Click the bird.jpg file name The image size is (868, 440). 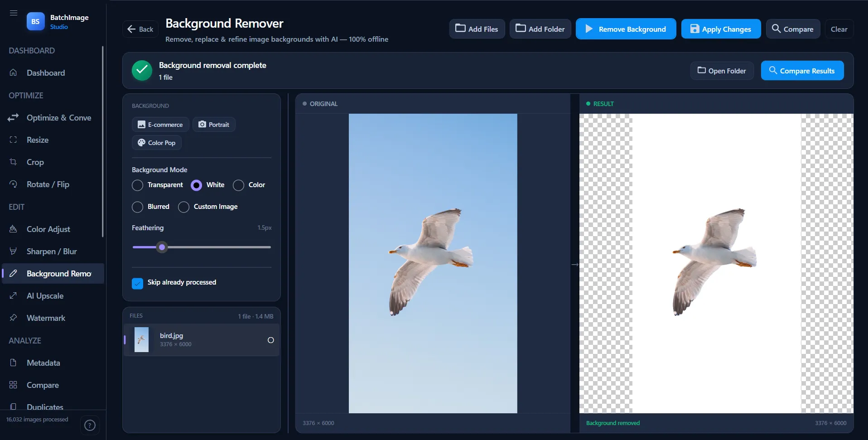tap(171, 335)
